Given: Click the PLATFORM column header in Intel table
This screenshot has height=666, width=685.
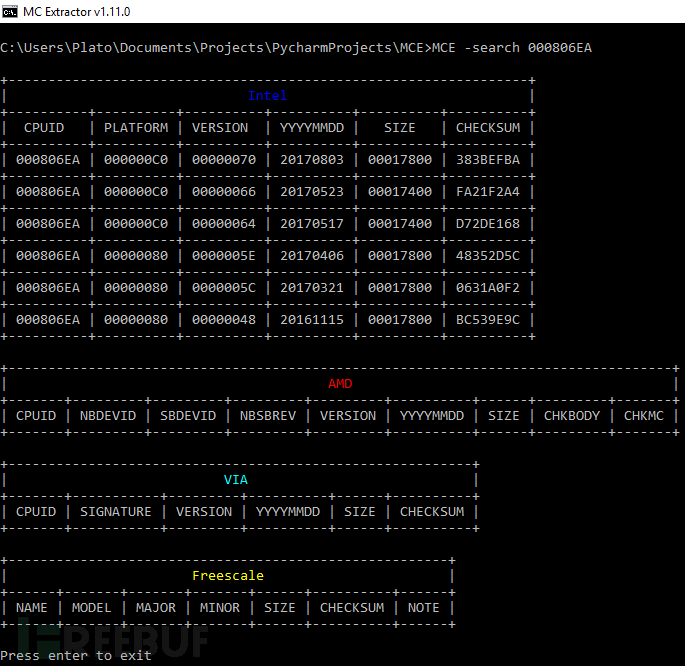Looking at the screenshot, I should (x=136, y=128).
